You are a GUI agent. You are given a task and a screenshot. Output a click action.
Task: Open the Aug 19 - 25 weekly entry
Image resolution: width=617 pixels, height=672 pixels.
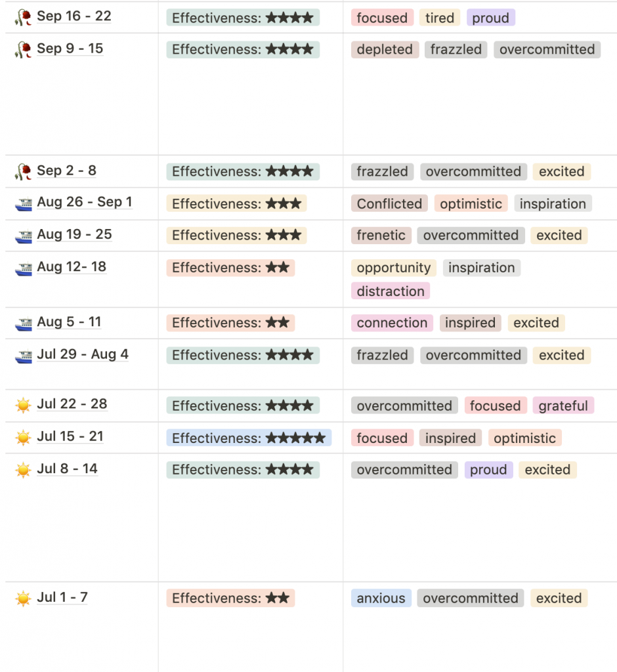(x=74, y=234)
